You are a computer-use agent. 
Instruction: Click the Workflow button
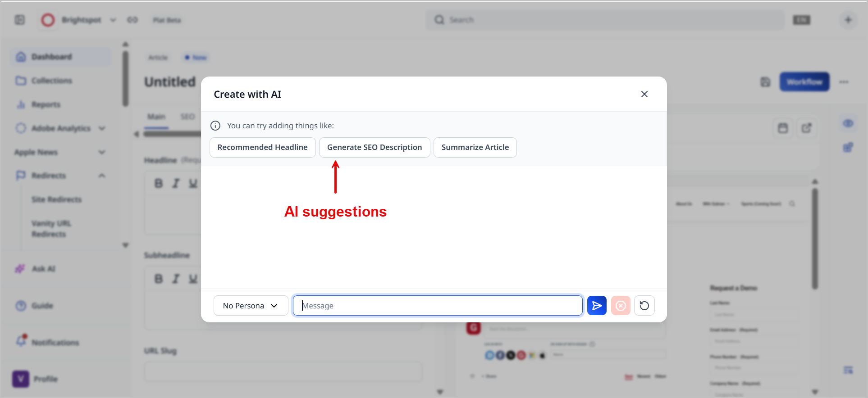pos(804,82)
